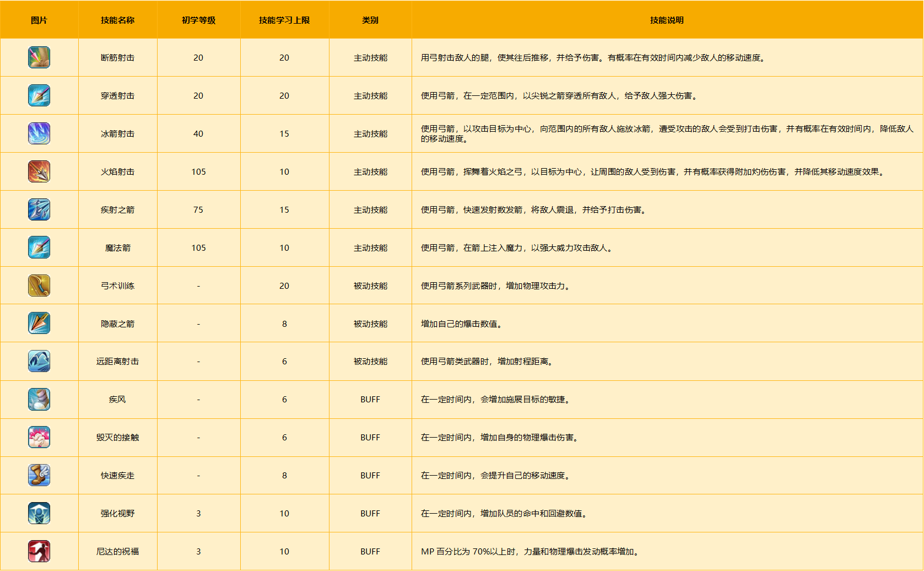Click the 远距离射击 skill icon
Image resolution: width=924 pixels, height=571 pixels.
39,361
